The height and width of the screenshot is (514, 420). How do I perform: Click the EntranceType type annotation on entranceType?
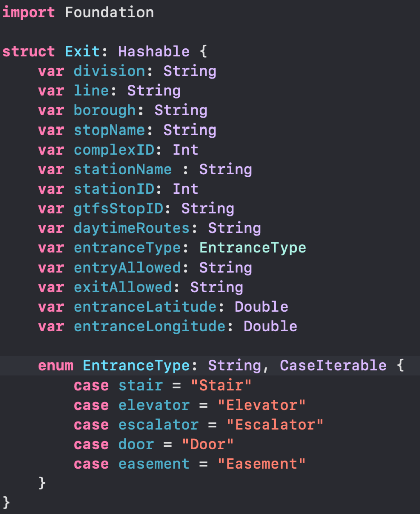252,248
